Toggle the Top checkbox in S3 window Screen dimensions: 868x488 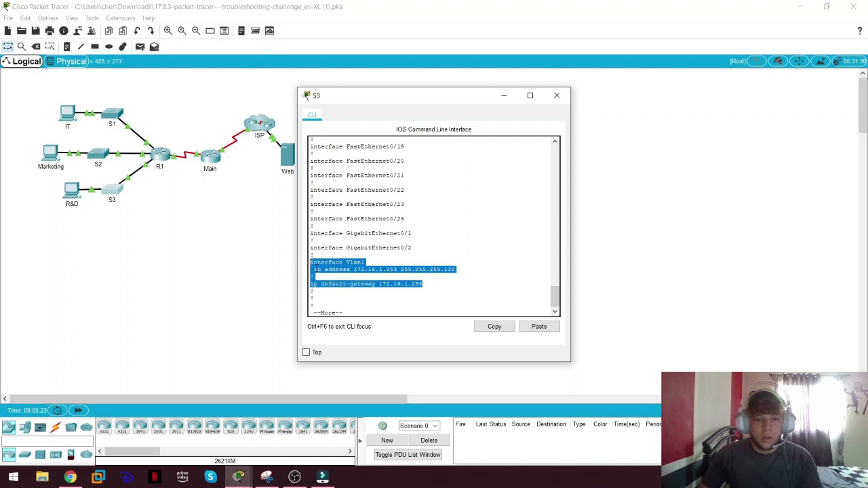click(x=306, y=352)
